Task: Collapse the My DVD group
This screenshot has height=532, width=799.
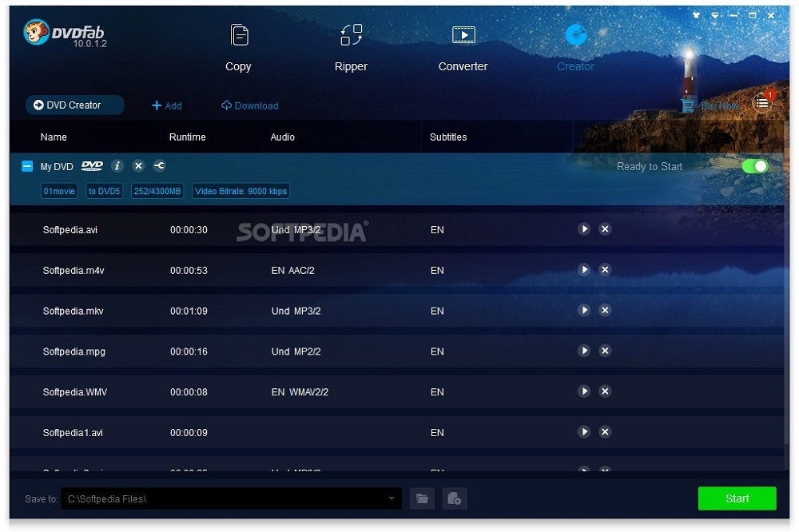Action: [x=26, y=166]
